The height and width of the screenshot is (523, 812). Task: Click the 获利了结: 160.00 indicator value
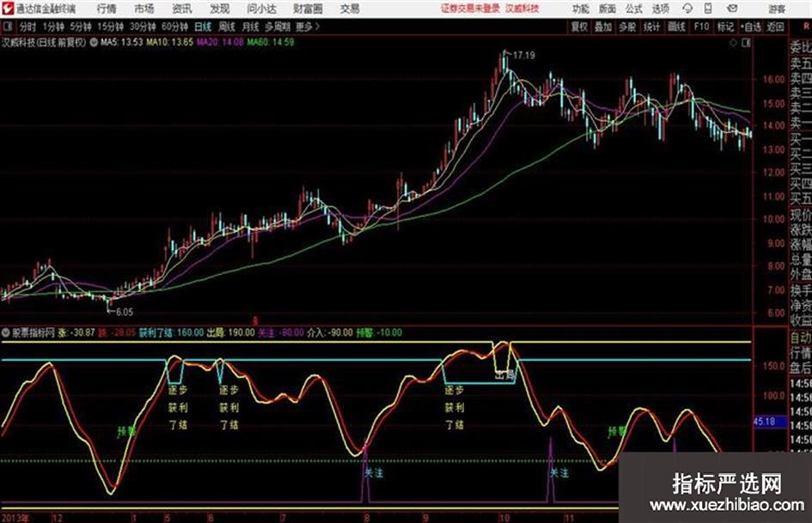tap(171, 332)
